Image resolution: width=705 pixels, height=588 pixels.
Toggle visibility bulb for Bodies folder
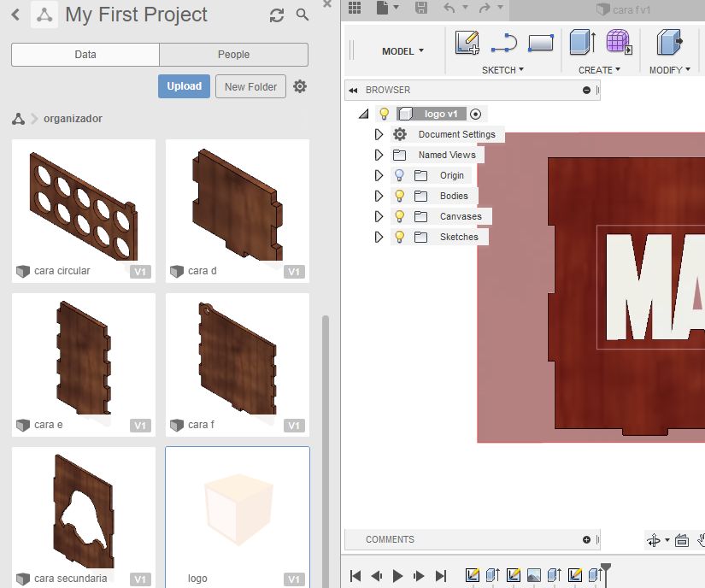point(399,196)
